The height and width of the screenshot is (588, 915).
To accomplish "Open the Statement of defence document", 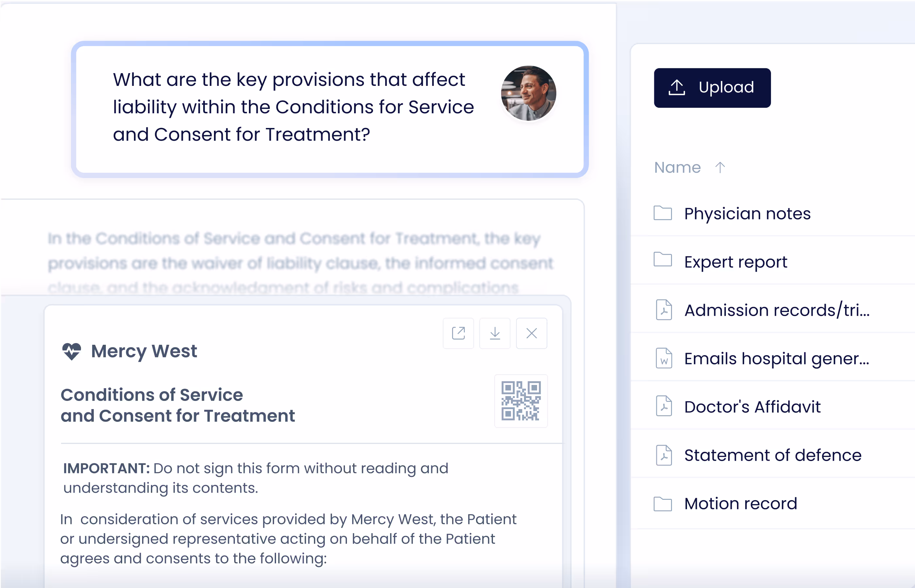I will click(x=772, y=455).
